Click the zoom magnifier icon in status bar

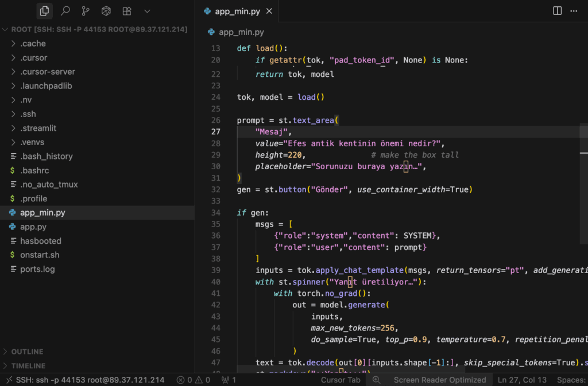point(377,380)
